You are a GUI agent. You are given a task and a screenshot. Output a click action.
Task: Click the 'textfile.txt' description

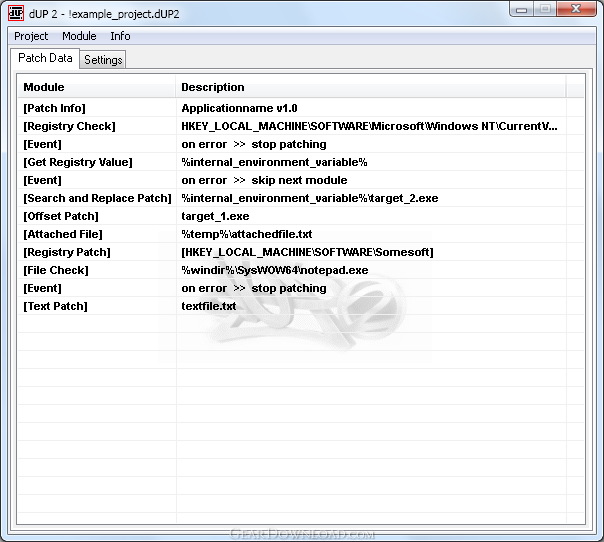click(209, 306)
